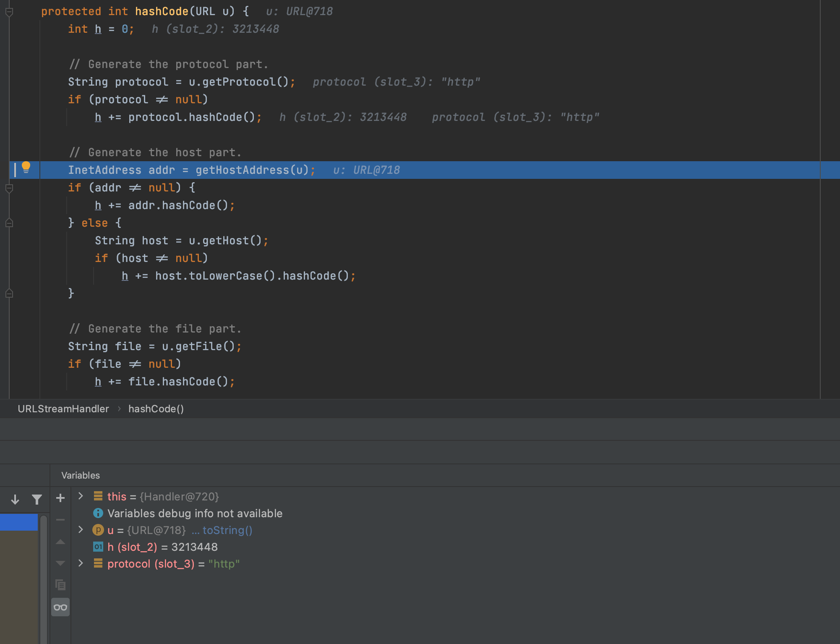Expand the 'this' Handler@720 variable
The image size is (840, 644).
coord(81,496)
